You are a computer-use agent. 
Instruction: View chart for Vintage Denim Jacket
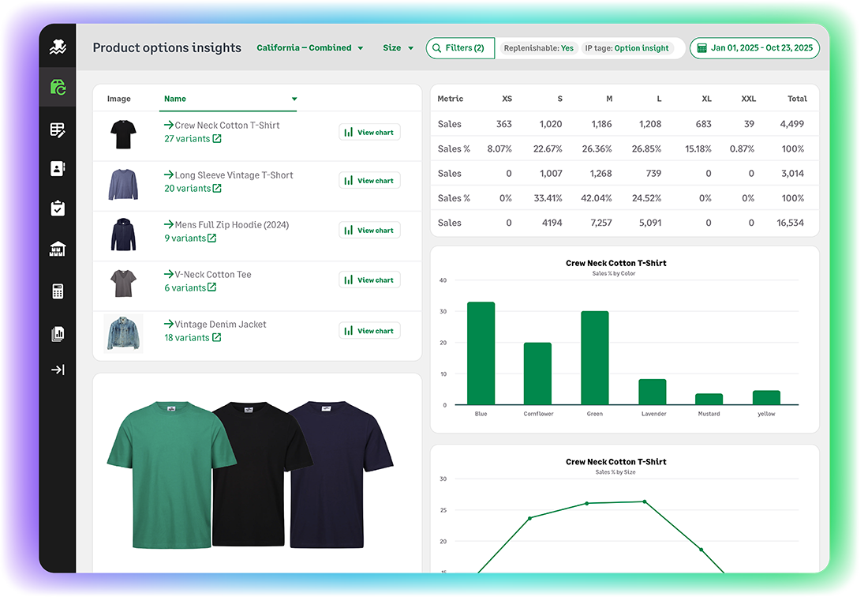point(369,331)
